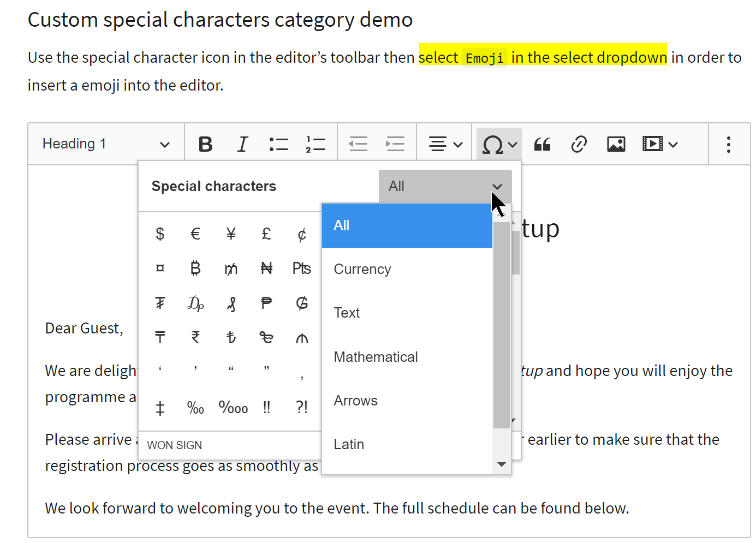Insert the peso sign character
756x543 pixels.
pyautogui.click(x=266, y=303)
